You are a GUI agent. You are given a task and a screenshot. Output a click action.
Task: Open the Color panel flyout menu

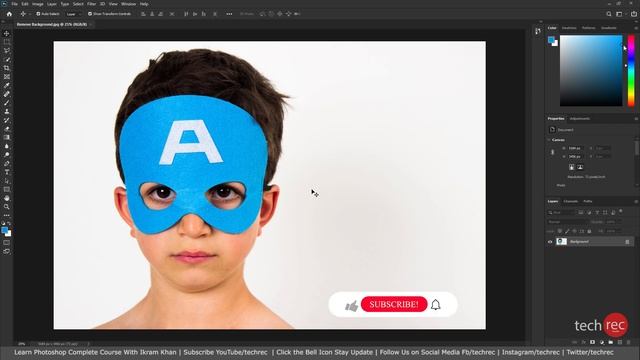pos(636,28)
